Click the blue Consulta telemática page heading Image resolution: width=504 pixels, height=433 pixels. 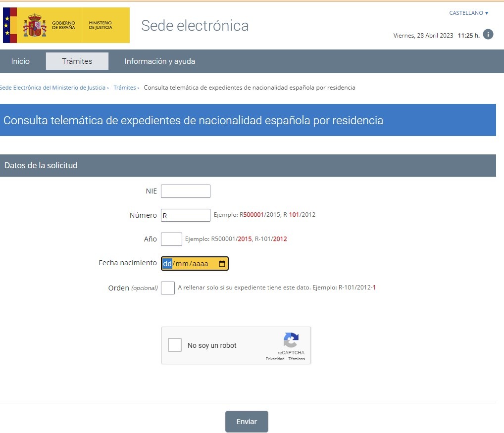click(x=248, y=120)
